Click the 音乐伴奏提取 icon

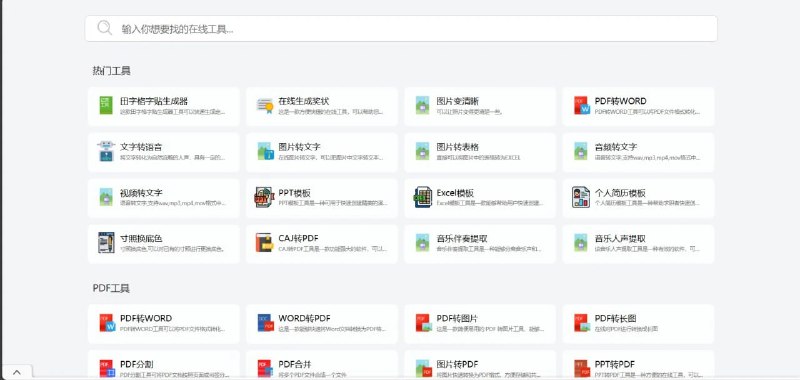tap(422, 243)
